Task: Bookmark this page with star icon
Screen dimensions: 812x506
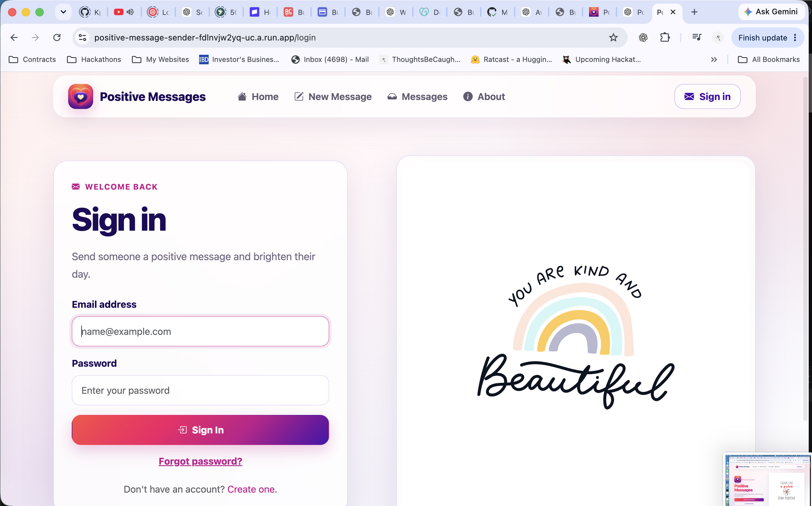Action: point(613,38)
